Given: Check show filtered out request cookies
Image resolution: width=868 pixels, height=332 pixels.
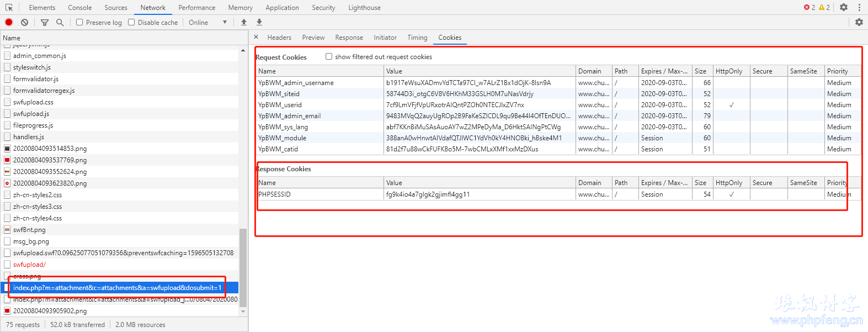Looking at the screenshot, I should click(x=329, y=56).
